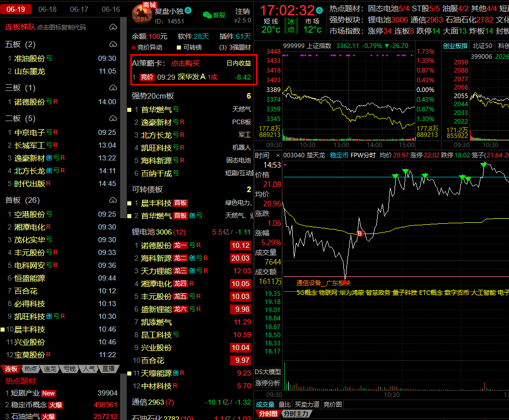Switch to the 06-16 date tab
509x420 pixels.
(x=111, y=9)
